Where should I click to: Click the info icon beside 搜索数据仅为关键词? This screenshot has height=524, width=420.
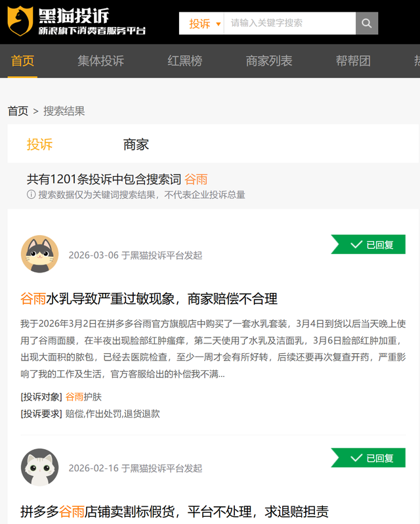click(x=31, y=194)
